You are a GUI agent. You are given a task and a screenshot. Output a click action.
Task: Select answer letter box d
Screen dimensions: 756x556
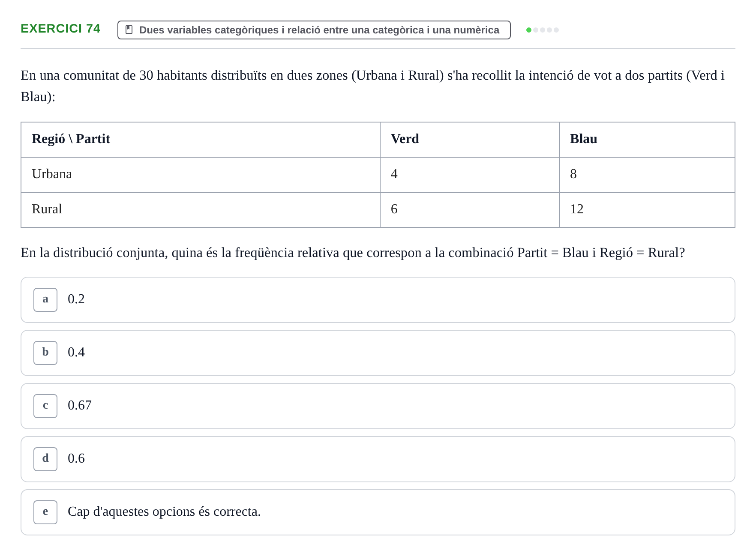click(45, 459)
